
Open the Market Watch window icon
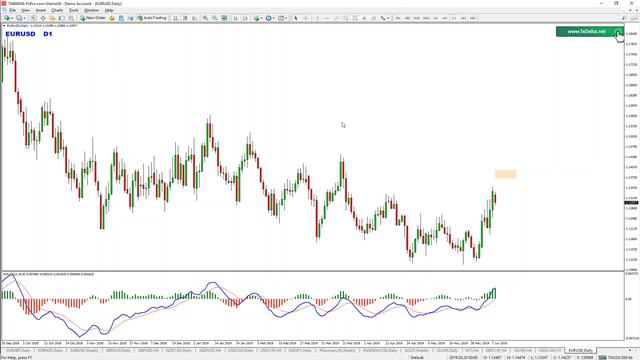click(x=33, y=18)
